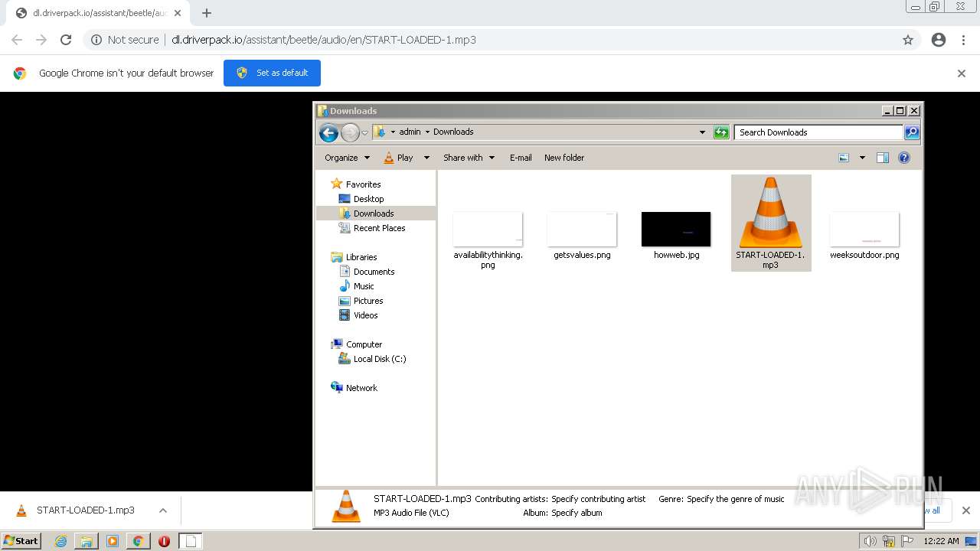
Task: Launch Internet Explorer from taskbar
Action: pyautogui.click(x=61, y=541)
